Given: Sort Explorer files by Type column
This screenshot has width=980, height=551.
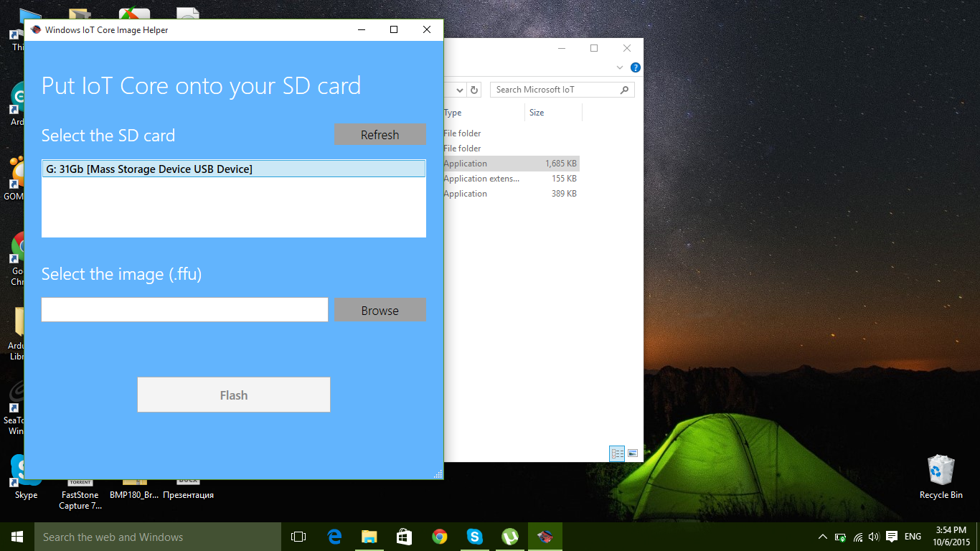Looking at the screenshot, I should pos(484,113).
